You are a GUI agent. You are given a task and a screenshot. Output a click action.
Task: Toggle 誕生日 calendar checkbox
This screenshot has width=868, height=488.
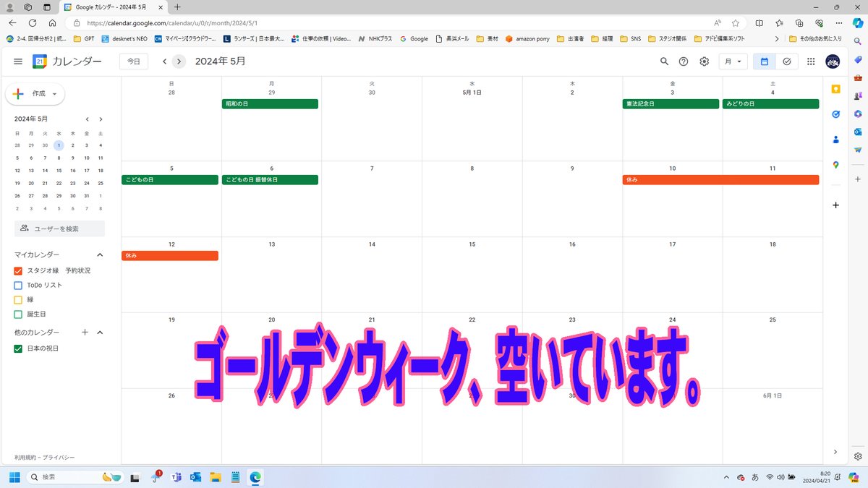click(19, 314)
